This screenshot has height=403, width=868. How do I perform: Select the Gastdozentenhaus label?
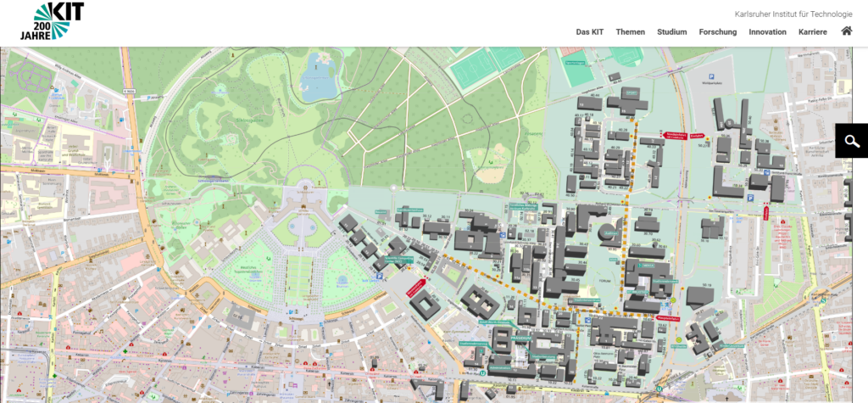(x=410, y=210)
